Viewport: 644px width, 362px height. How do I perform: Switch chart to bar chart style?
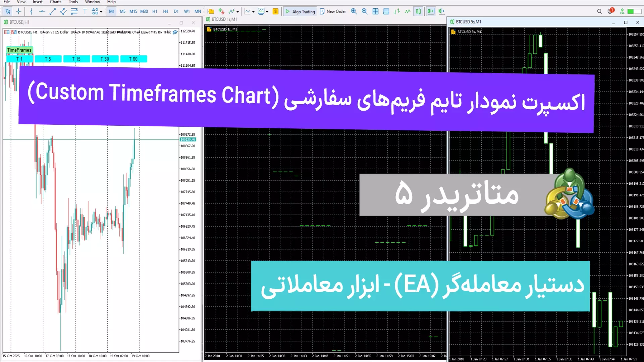(x=397, y=11)
